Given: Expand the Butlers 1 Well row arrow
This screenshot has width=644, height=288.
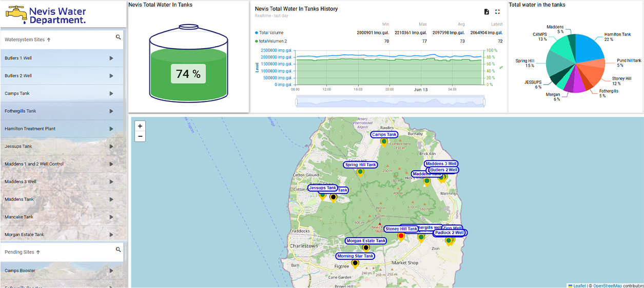Looking at the screenshot, I should [111, 58].
